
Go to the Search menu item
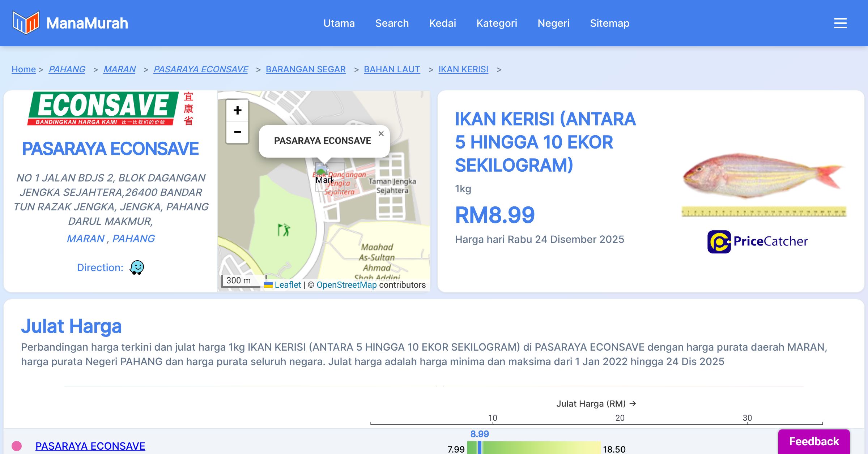[x=392, y=23]
